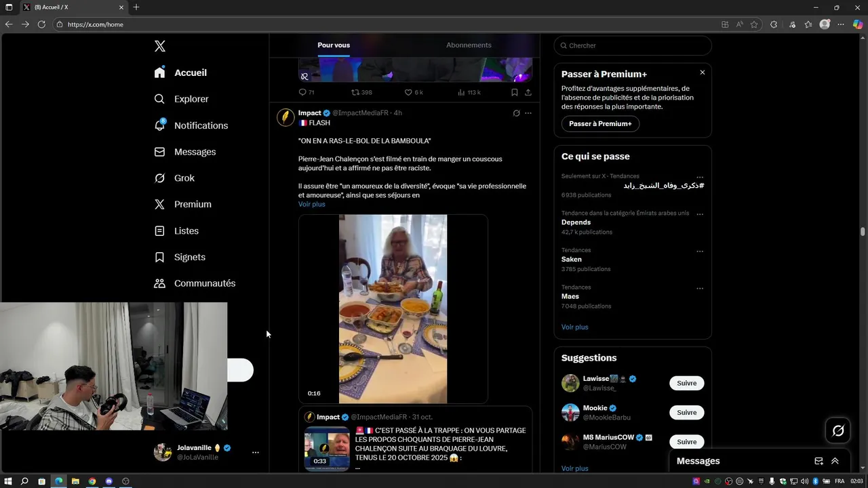
Task: Expand the Messages drawer
Action: (x=835, y=461)
